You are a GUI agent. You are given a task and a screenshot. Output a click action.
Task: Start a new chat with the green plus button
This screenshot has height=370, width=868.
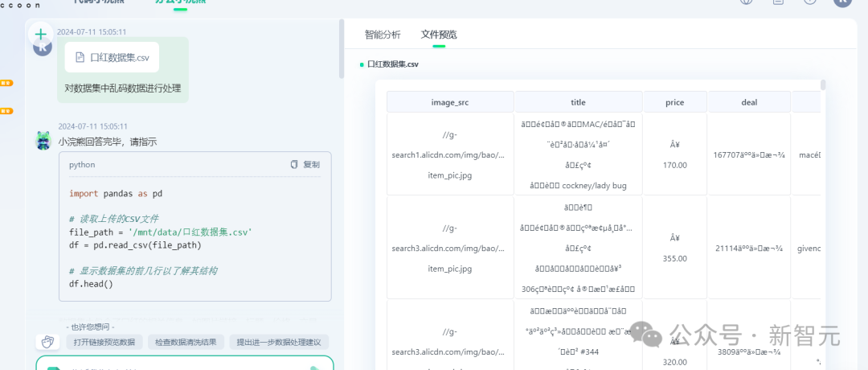pos(40,35)
